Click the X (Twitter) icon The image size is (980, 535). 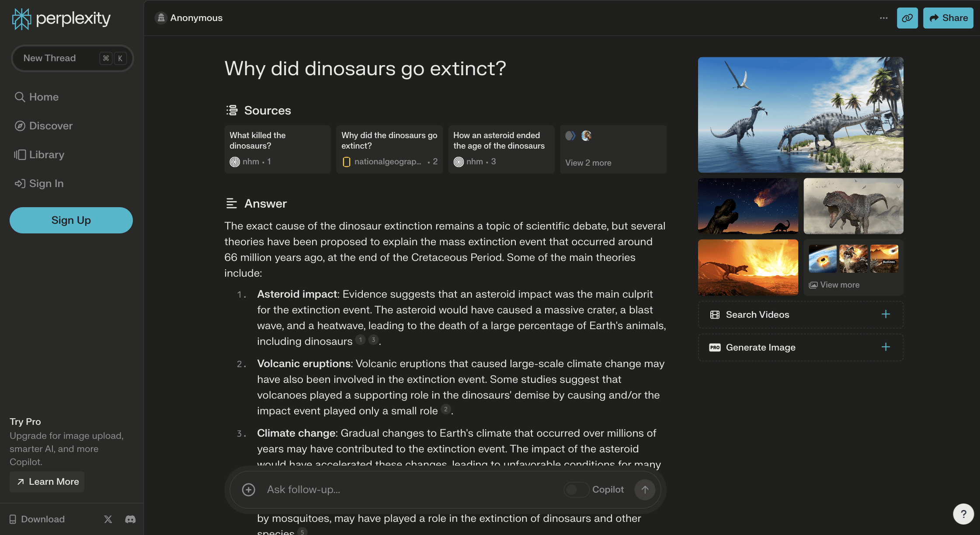point(108,519)
